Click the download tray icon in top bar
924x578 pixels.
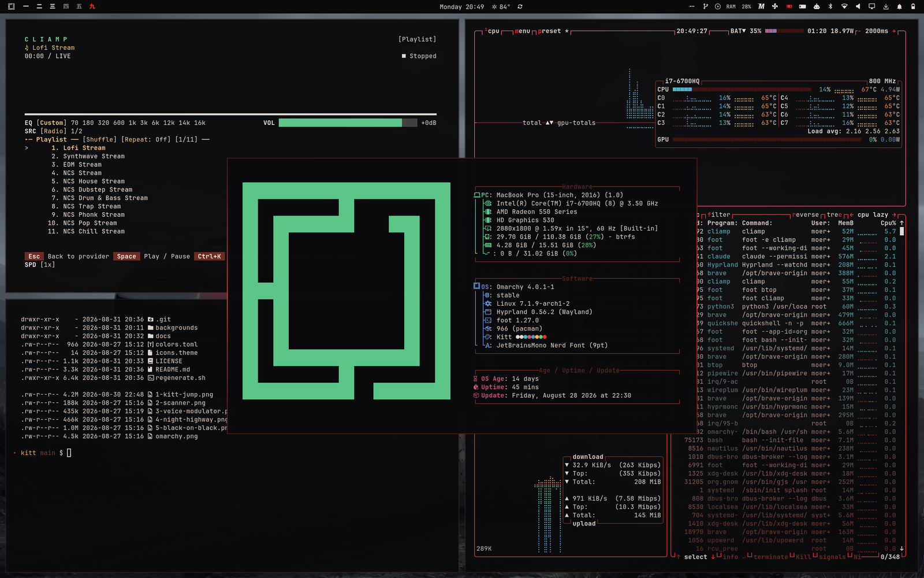click(886, 7)
